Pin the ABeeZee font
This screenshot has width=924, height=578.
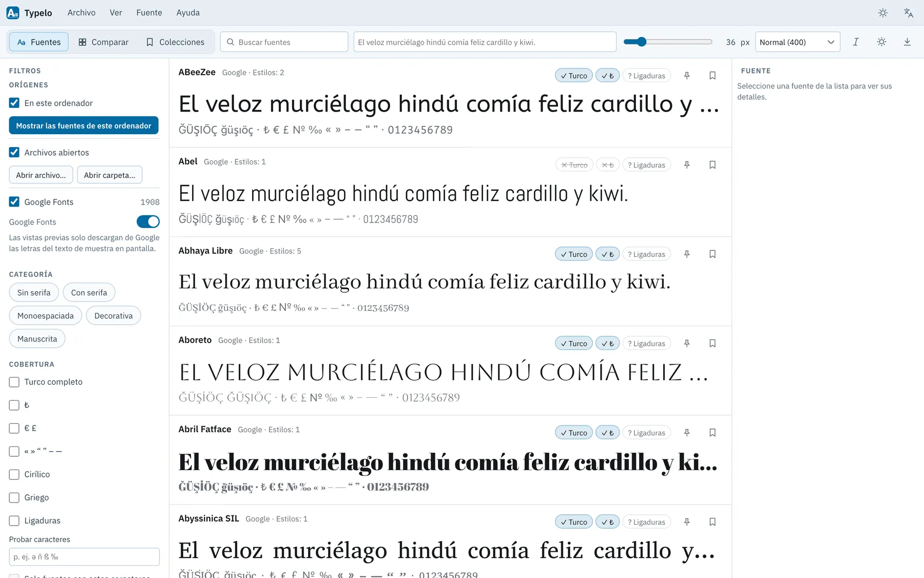coord(687,76)
